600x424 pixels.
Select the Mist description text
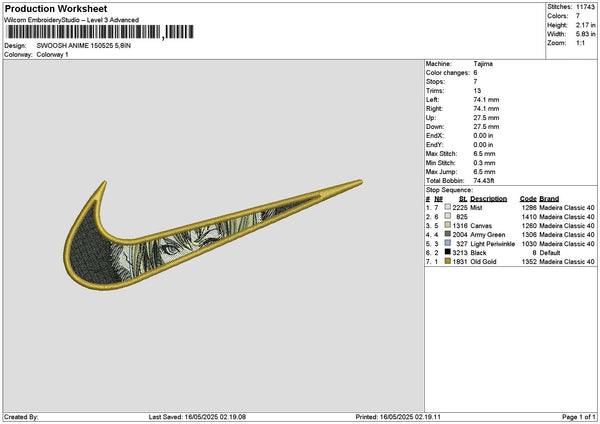[476, 207]
